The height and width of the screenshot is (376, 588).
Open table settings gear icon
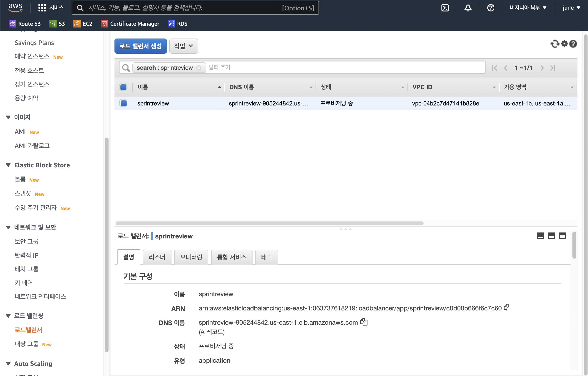[x=564, y=44]
